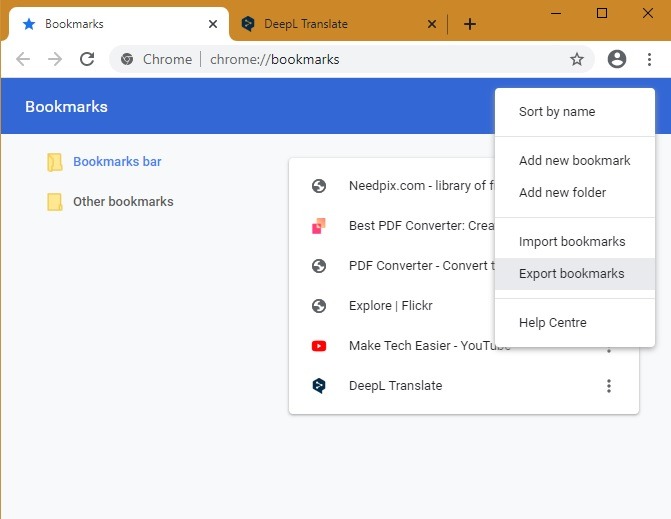The image size is (671, 519).
Task: Click the Best PDF Converter favicon
Action: [319, 226]
